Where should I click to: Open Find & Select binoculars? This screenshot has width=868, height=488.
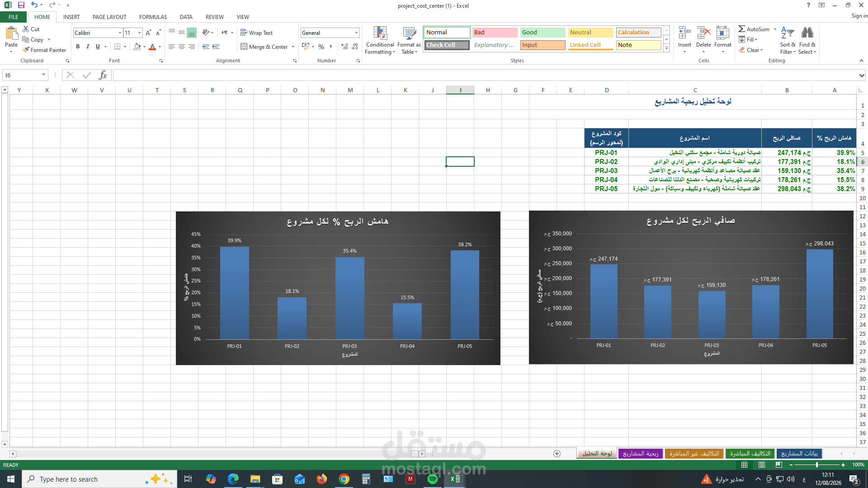coord(807,40)
